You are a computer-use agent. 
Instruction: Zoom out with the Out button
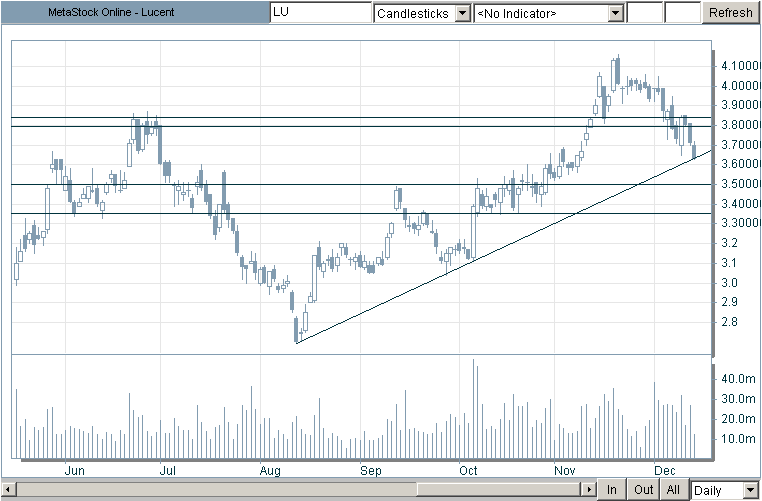[643, 489]
